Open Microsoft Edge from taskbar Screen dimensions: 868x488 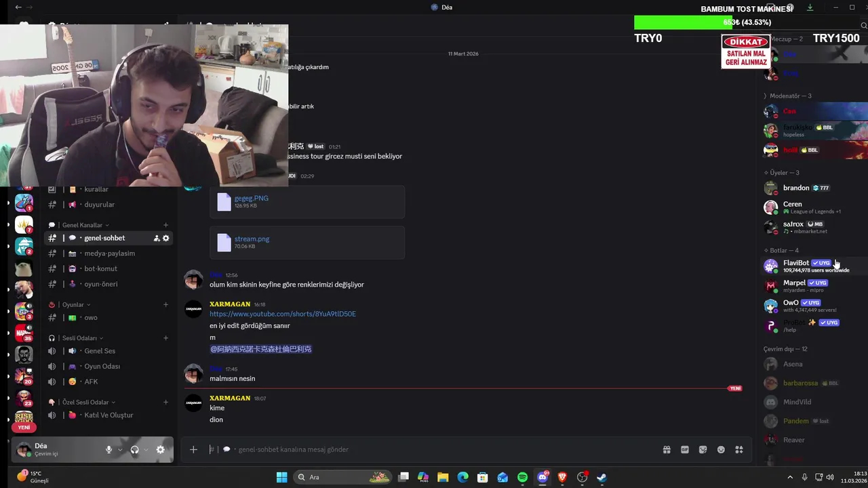[x=462, y=477]
